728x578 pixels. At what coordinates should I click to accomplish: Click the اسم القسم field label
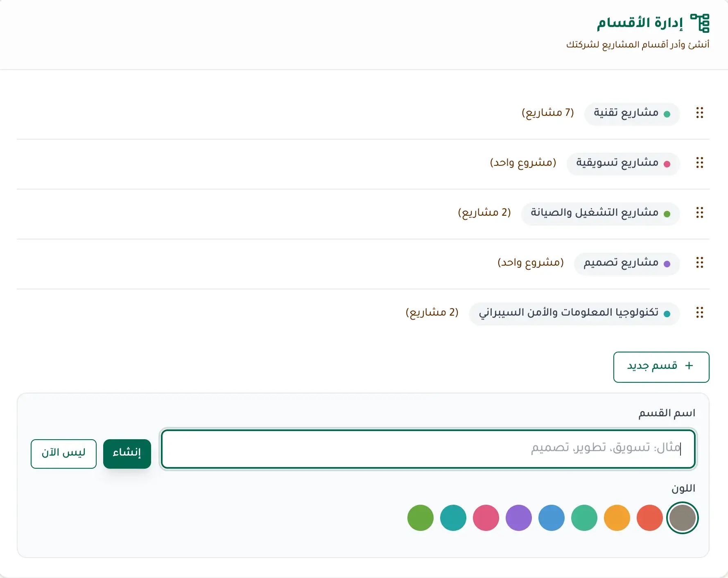(667, 413)
